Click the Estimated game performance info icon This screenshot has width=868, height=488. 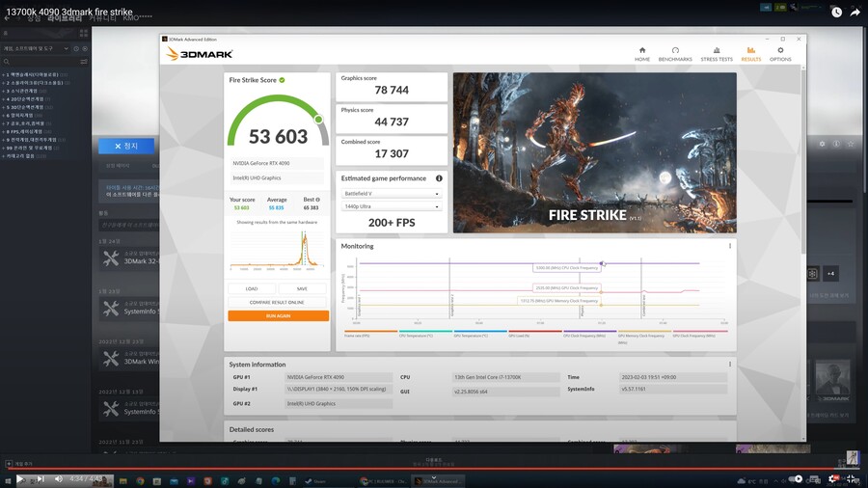coord(439,178)
